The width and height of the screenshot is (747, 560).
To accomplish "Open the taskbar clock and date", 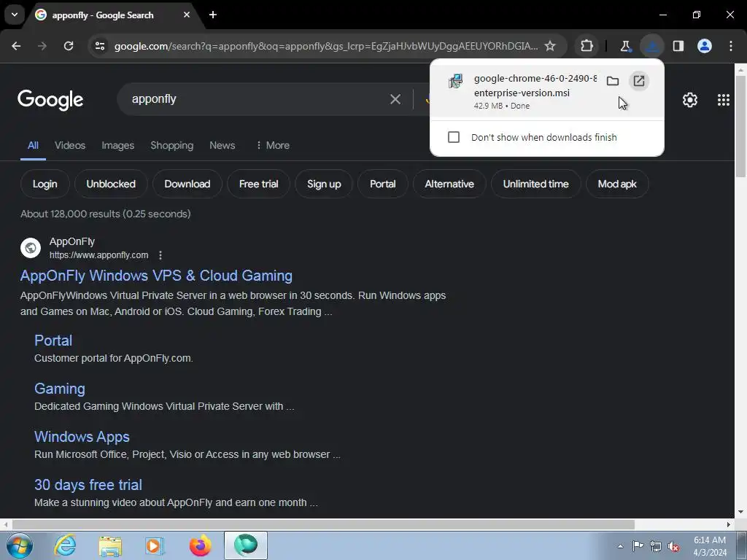I will click(709, 546).
